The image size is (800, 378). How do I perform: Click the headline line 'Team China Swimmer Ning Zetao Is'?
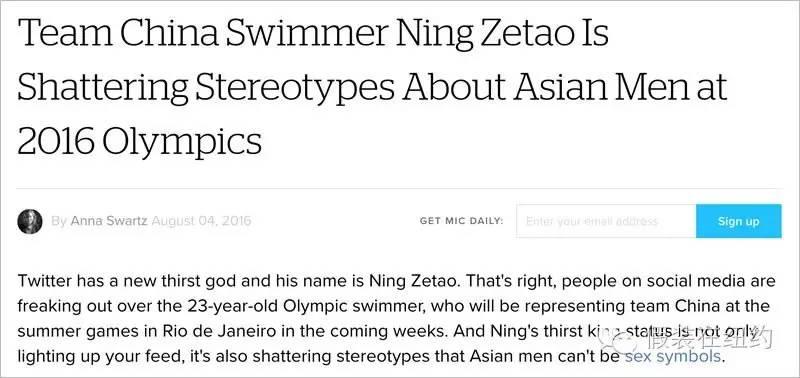(x=313, y=33)
